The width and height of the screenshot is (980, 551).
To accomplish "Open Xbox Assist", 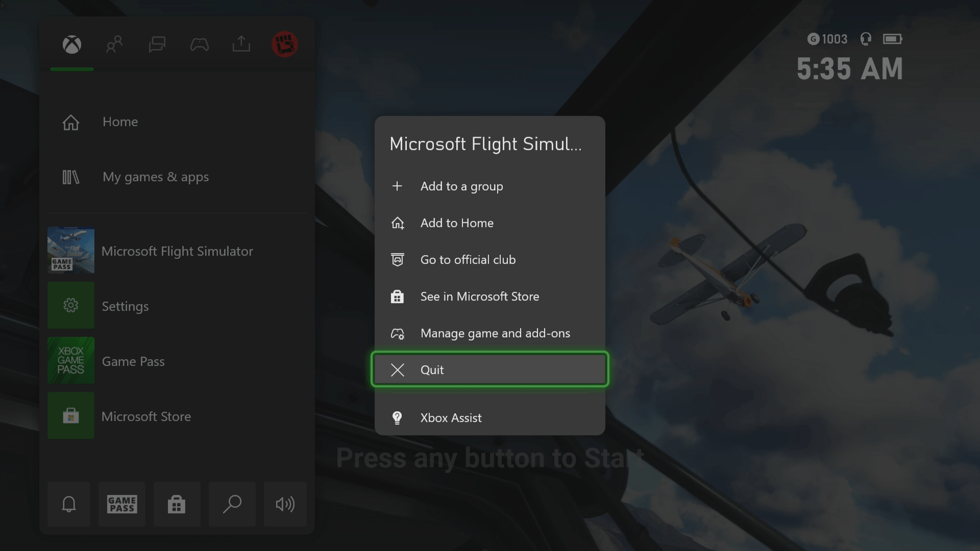I will tap(451, 418).
